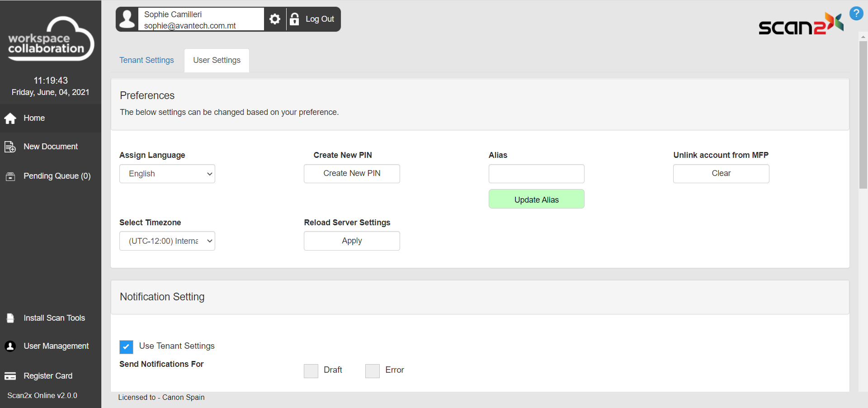Expand the Assign Language dropdown
This screenshot has height=408, width=868.
167,174
